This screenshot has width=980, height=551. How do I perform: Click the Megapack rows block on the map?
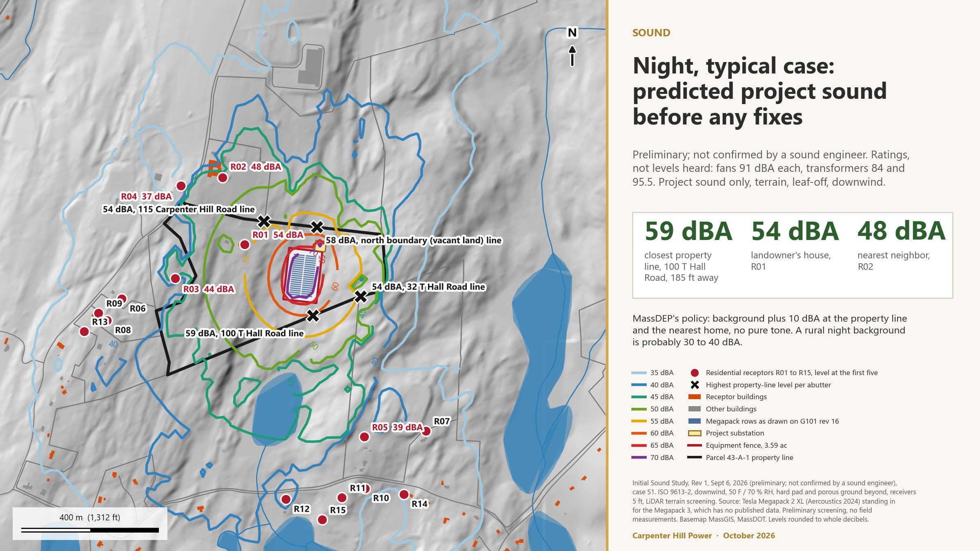(303, 276)
